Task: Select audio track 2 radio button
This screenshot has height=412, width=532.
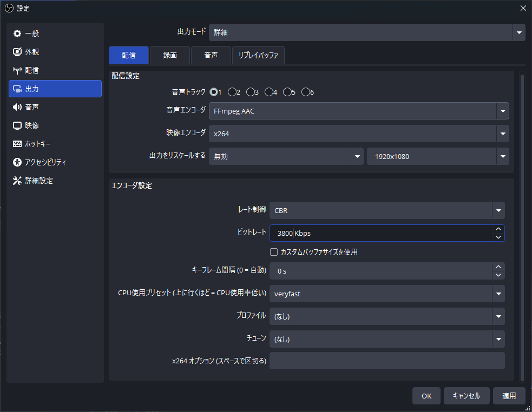Action: [x=232, y=92]
